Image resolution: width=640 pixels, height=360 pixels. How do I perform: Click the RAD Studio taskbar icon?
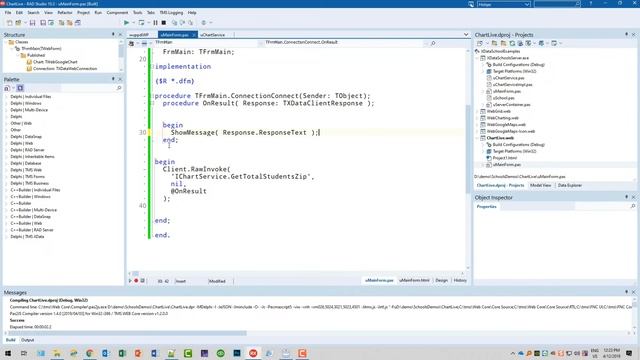tap(253, 353)
